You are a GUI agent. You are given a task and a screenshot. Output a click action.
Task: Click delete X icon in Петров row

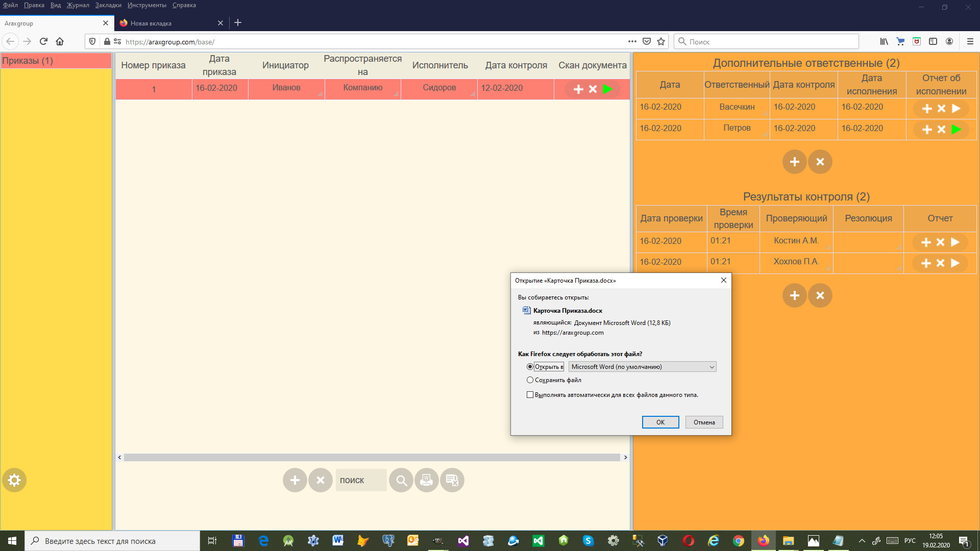tap(941, 130)
